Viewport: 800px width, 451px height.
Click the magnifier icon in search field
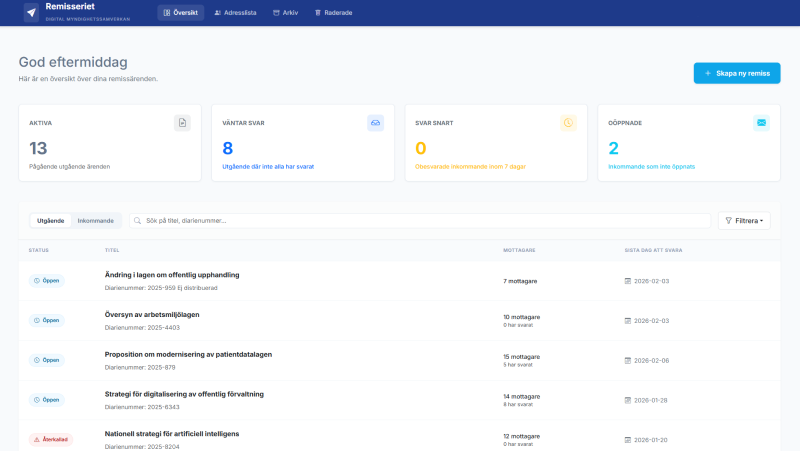coord(137,220)
